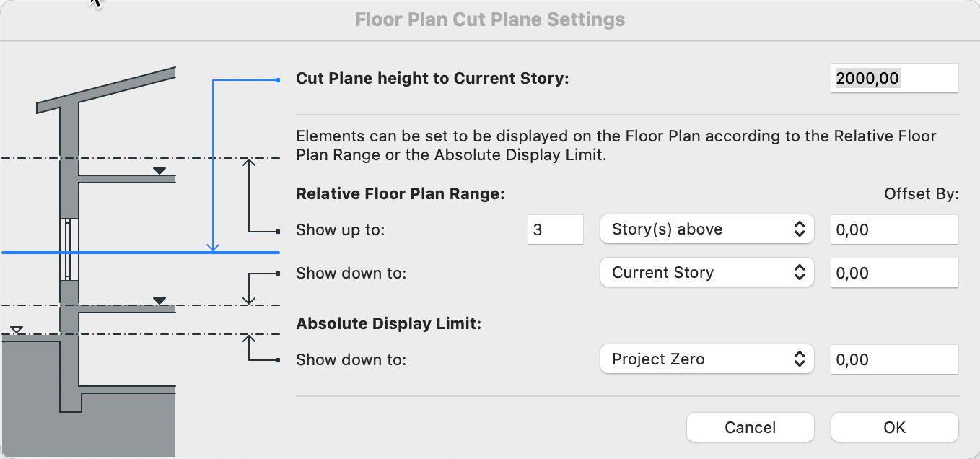Click the Cancel button
The height and width of the screenshot is (459, 980).
[x=751, y=427]
